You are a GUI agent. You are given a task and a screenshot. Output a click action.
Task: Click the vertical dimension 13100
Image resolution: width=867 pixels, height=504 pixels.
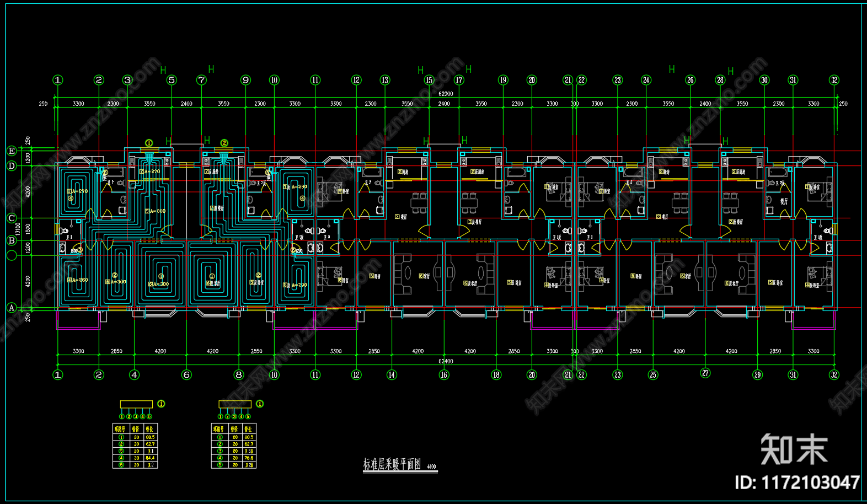(x=18, y=228)
